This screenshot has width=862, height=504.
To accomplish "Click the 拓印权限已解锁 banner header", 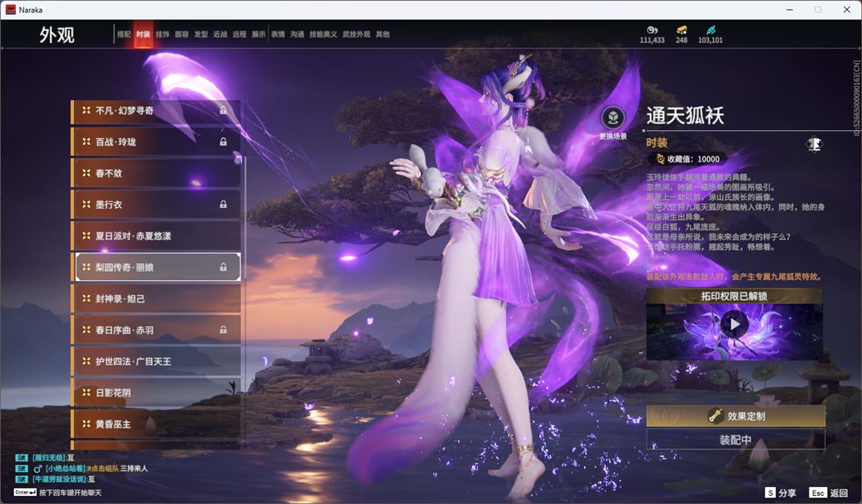I will pyautogui.click(x=734, y=296).
